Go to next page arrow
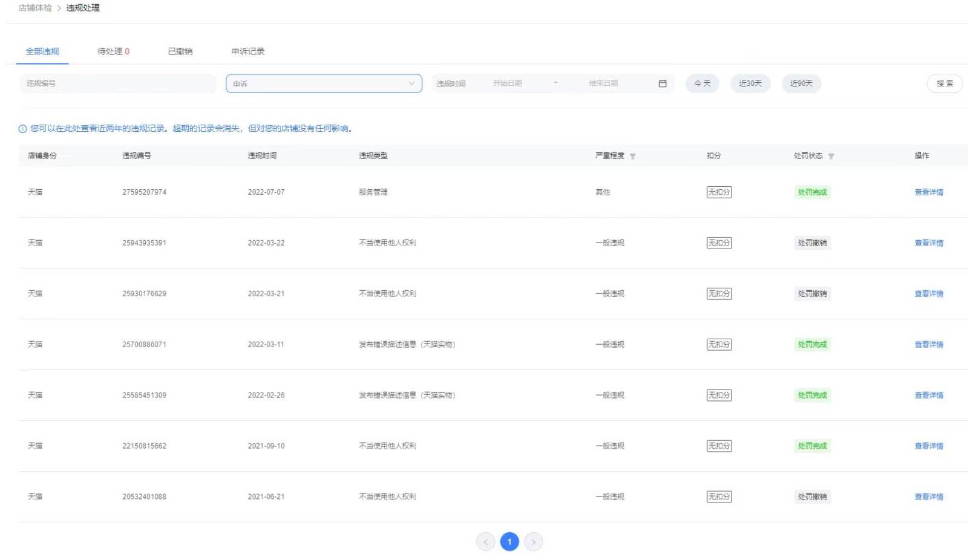Screen dimensions: 968x560 pos(533,542)
